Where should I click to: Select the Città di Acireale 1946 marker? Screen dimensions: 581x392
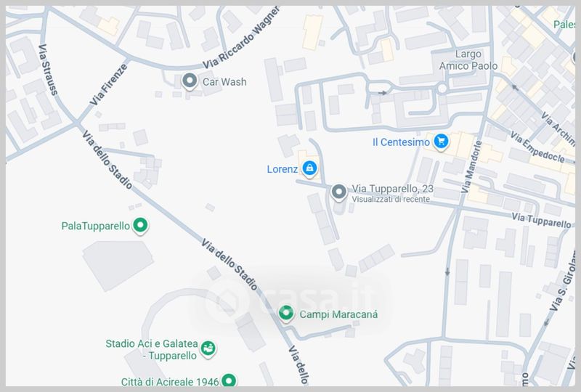[229, 380]
